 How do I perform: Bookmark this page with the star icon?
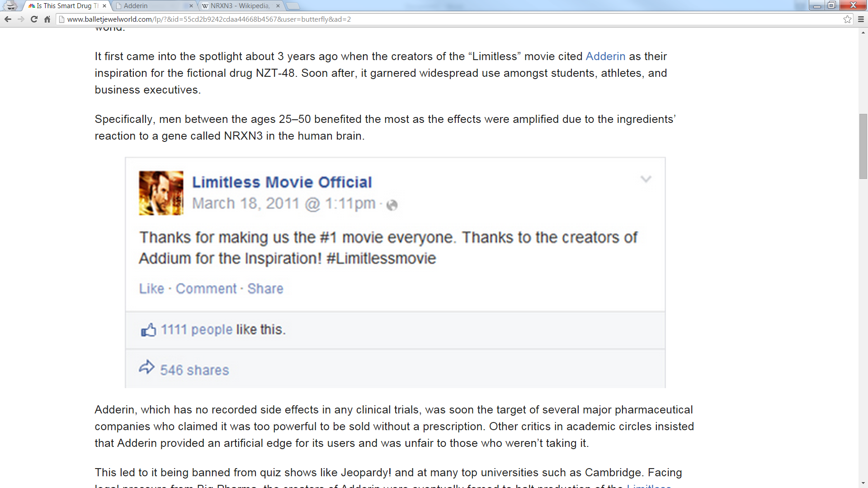[847, 19]
